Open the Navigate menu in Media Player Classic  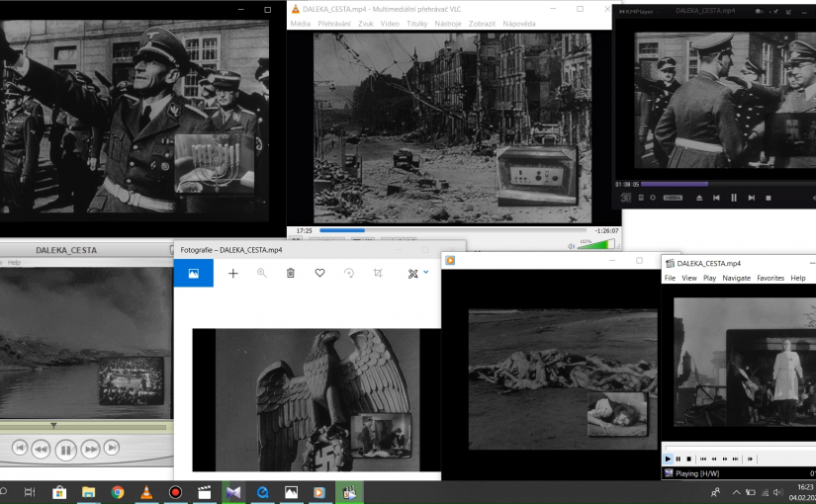click(736, 278)
